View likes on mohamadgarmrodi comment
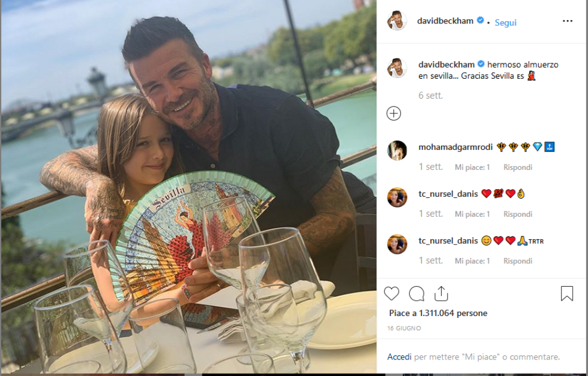Viewport: 588px width, 376px height. (x=472, y=167)
